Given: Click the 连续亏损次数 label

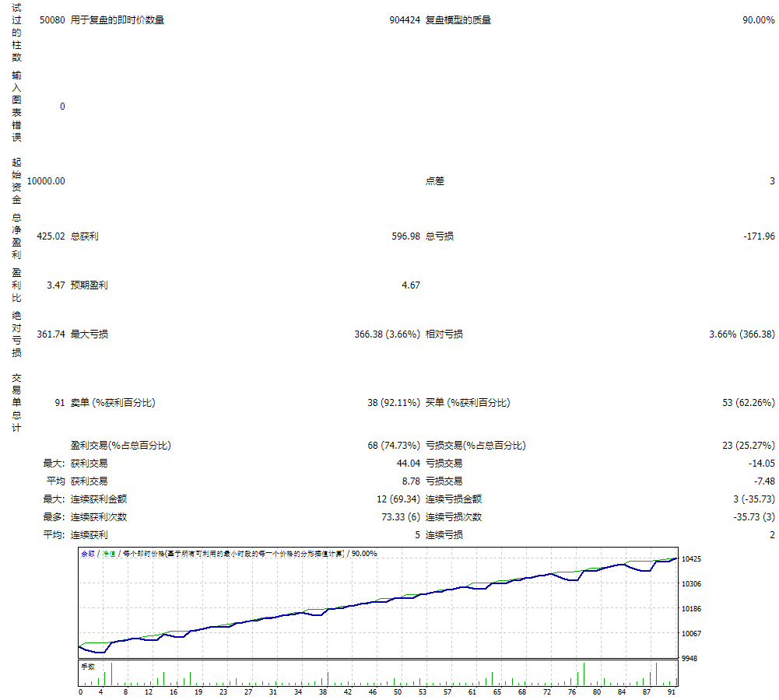Looking at the screenshot, I should click(454, 516).
